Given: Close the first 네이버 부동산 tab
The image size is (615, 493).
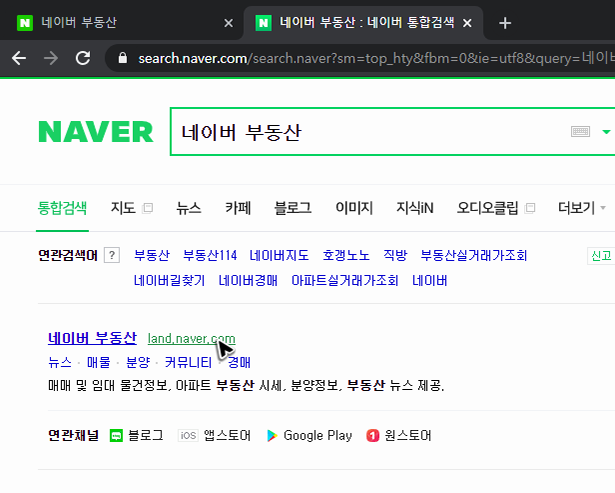Looking at the screenshot, I should point(228,23).
